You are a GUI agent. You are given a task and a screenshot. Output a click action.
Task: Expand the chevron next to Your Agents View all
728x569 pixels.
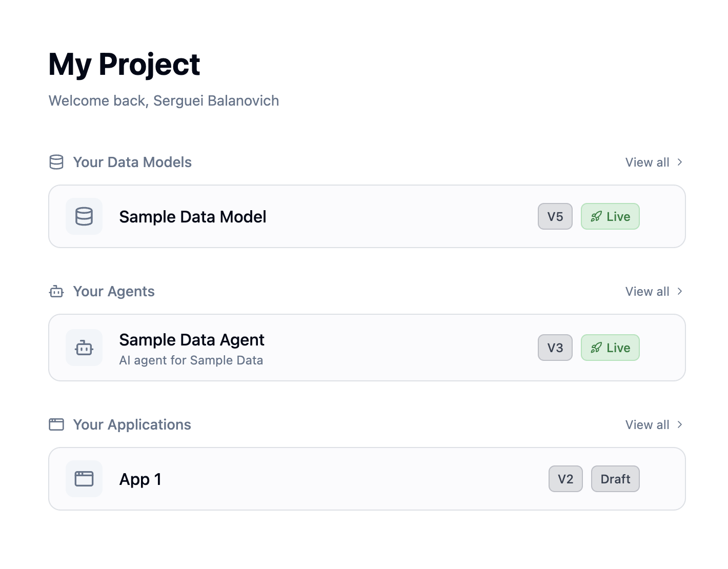[680, 291]
